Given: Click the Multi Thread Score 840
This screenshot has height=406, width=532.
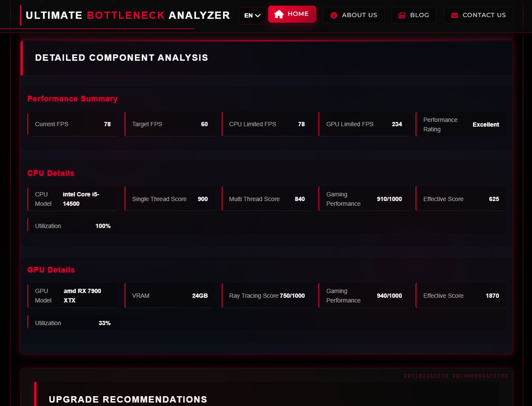Looking at the screenshot, I should coord(300,199).
